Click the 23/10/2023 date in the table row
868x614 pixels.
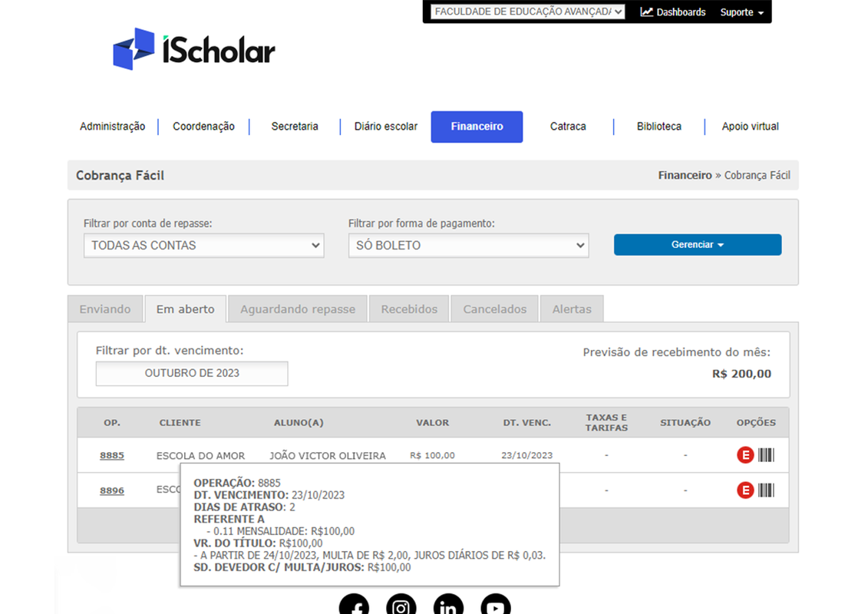tap(527, 455)
